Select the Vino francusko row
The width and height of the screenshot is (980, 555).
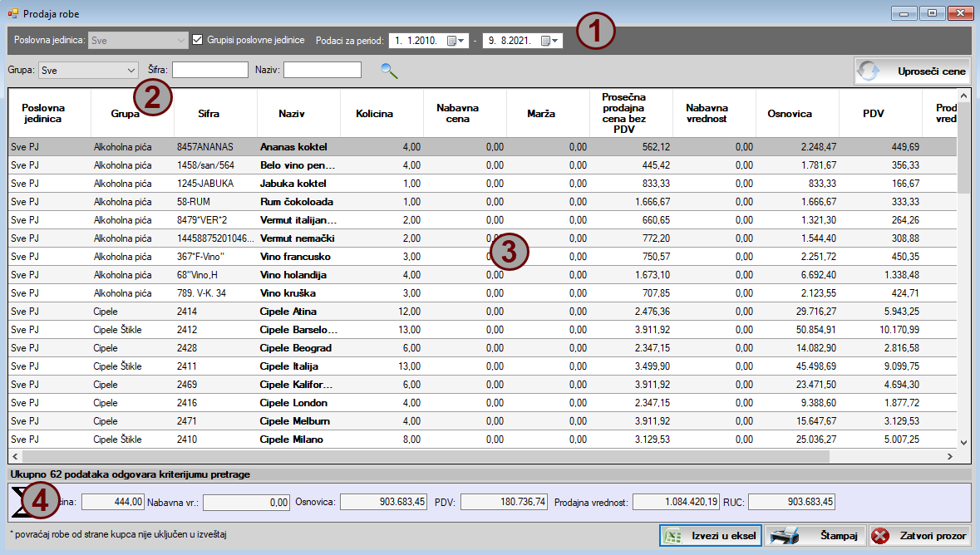pos(482,256)
